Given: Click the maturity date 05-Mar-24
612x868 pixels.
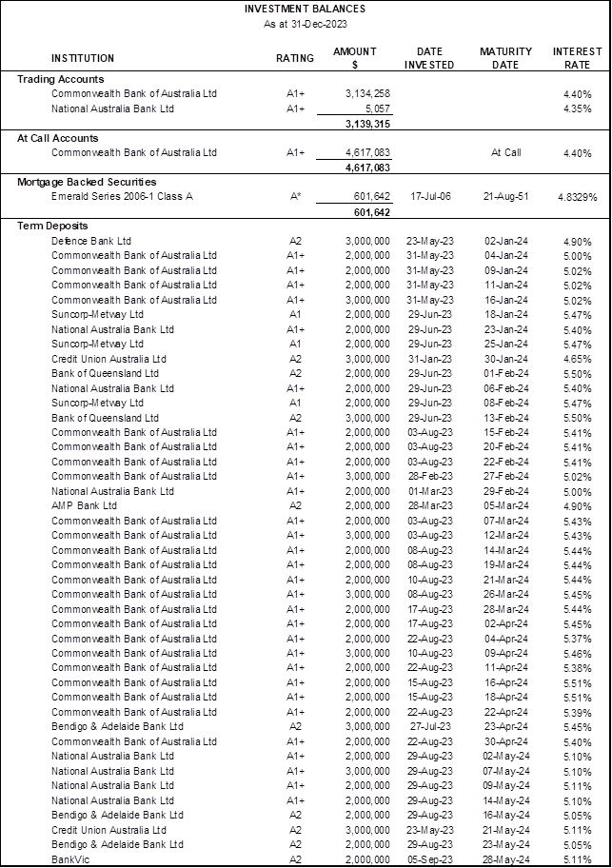Looking at the screenshot, I should pyautogui.click(x=505, y=506).
